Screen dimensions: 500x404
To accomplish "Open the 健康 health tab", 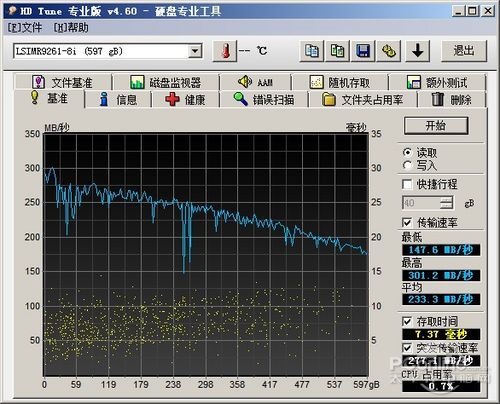I will tap(185, 99).
